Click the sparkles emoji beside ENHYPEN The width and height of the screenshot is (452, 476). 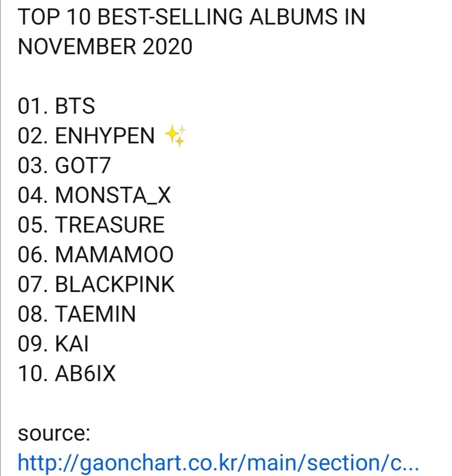pos(175,136)
